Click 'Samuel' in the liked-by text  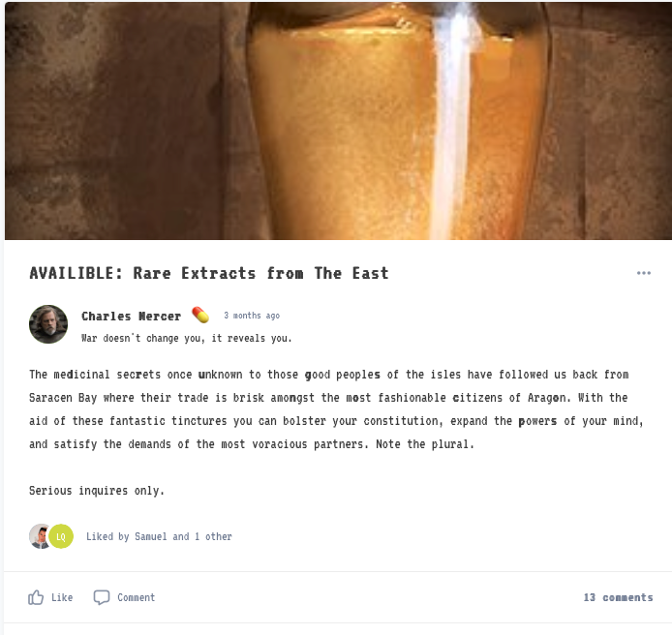(151, 536)
